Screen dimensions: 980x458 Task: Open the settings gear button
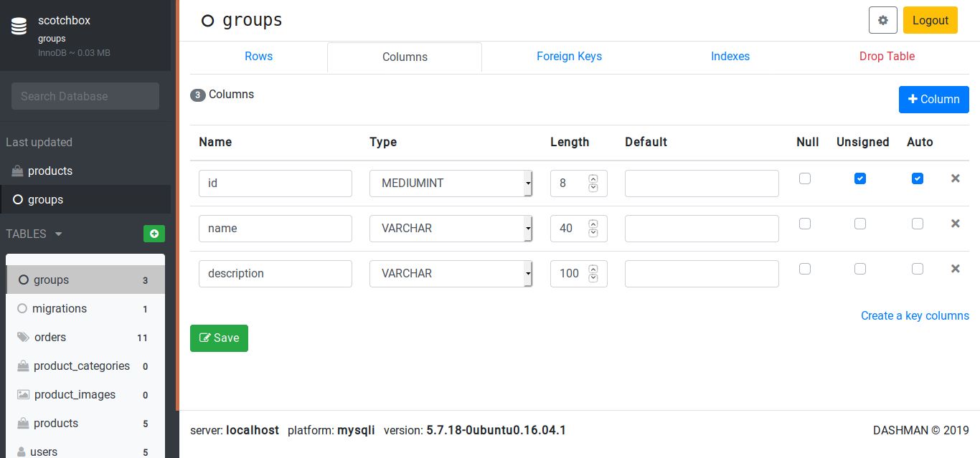click(x=883, y=20)
